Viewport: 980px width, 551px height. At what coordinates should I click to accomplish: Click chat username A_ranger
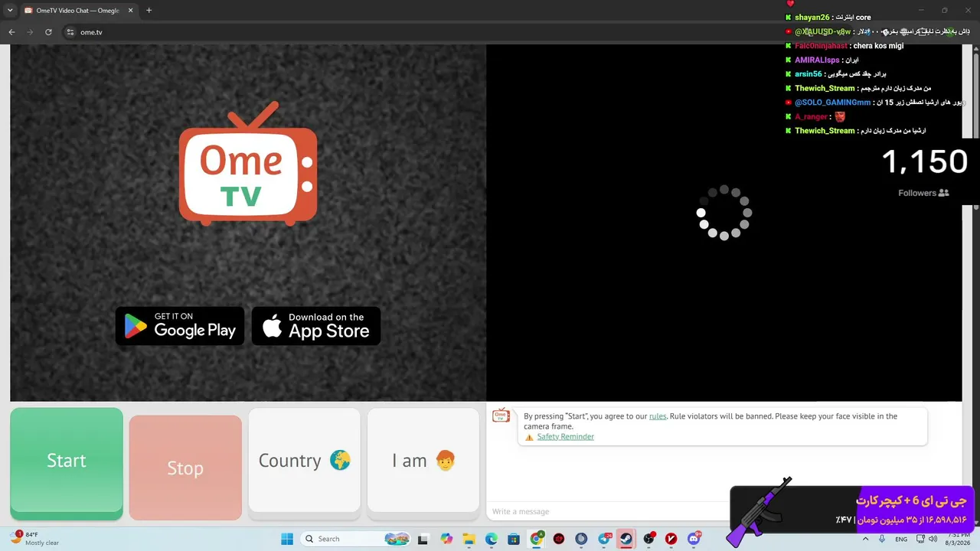click(811, 117)
